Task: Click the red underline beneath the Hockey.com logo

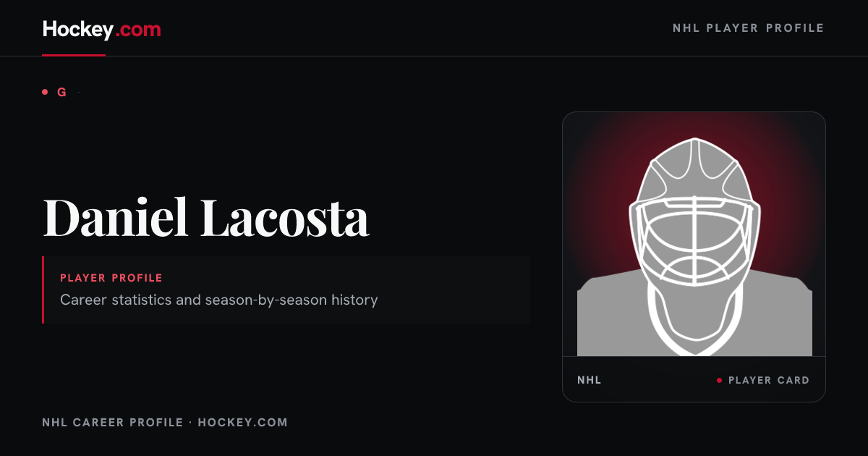Action: coord(74,55)
